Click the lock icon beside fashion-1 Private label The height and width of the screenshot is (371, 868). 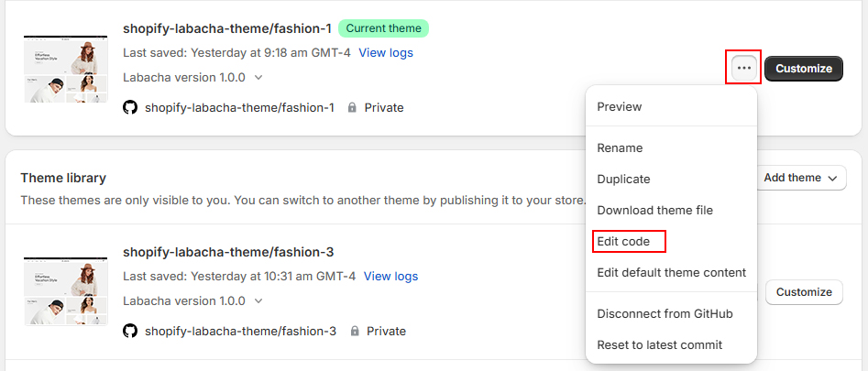(x=352, y=107)
